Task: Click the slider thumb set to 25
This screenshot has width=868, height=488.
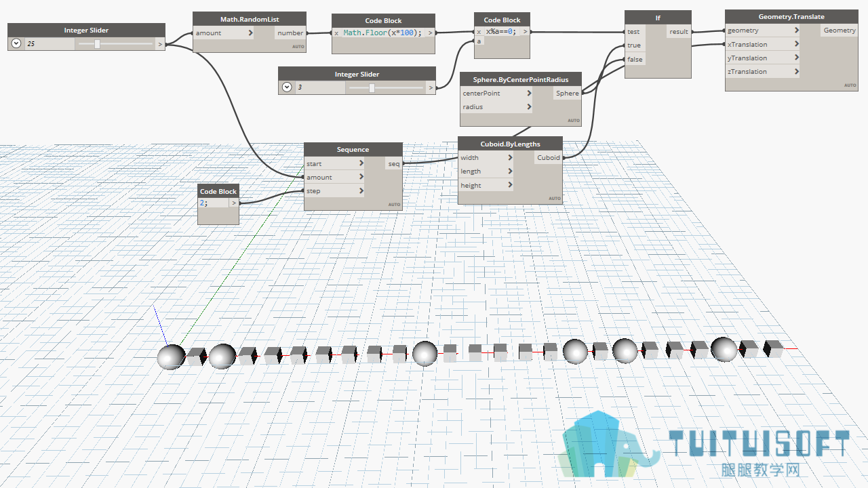Action: pos(98,44)
